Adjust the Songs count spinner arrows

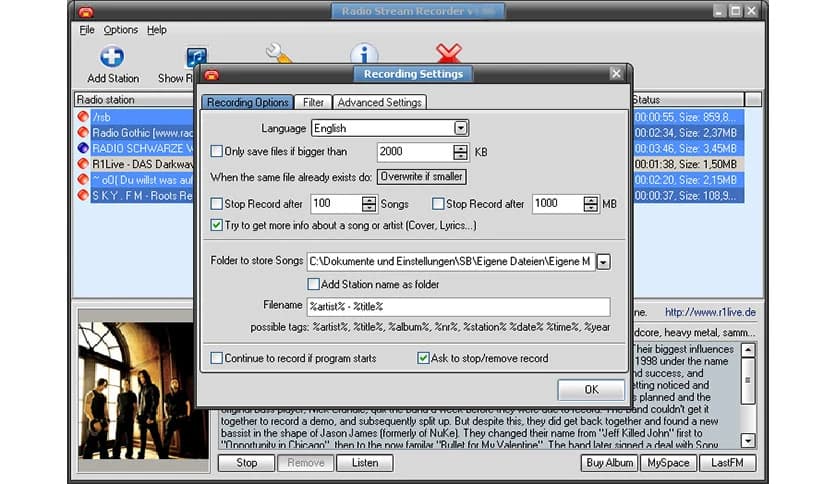pyautogui.click(x=368, y=204)
